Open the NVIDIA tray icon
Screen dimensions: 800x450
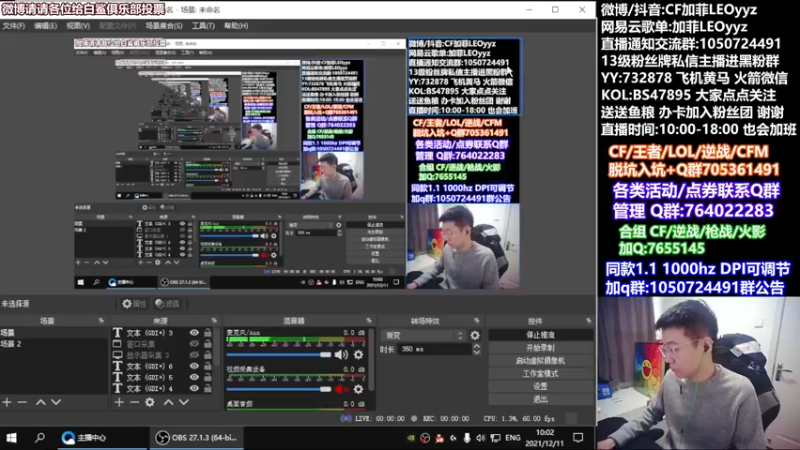point(411,438)
